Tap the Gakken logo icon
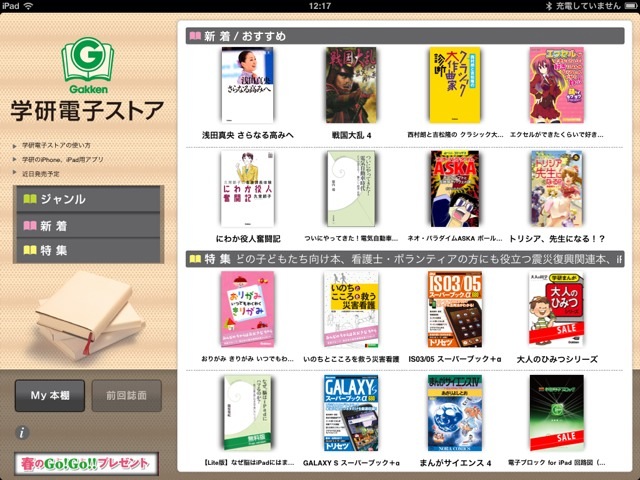 click(x=87, y=65)
